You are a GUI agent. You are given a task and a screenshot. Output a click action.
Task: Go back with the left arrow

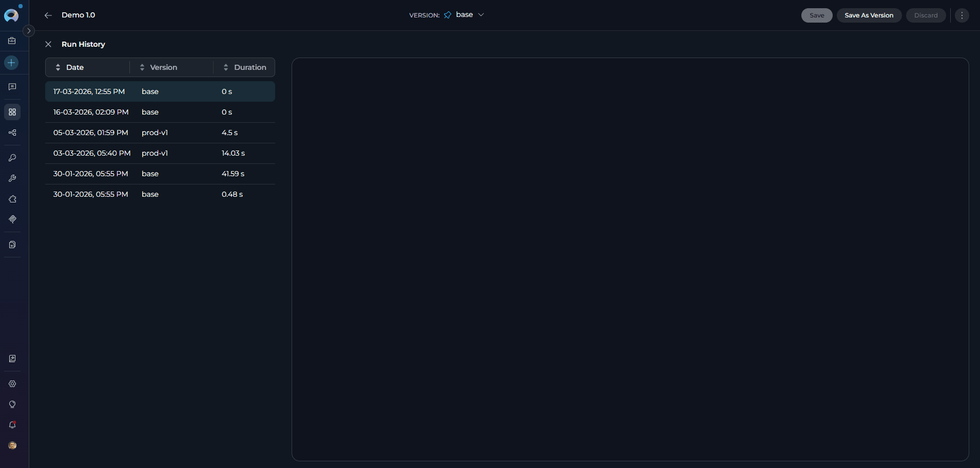(48, 15)
